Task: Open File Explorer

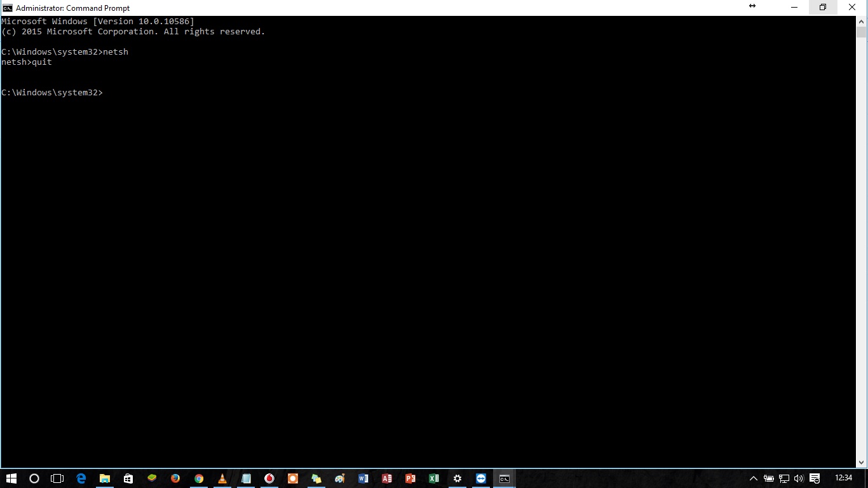Action: coord(104,478)
